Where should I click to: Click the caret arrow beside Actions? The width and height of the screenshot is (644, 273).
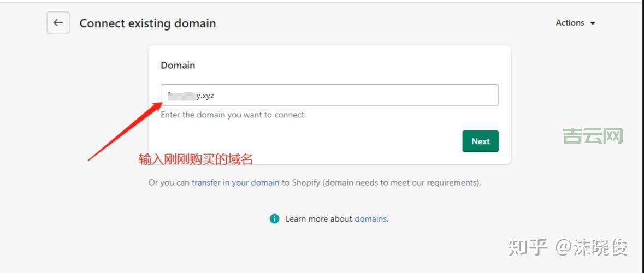click(x=593, y=23)
